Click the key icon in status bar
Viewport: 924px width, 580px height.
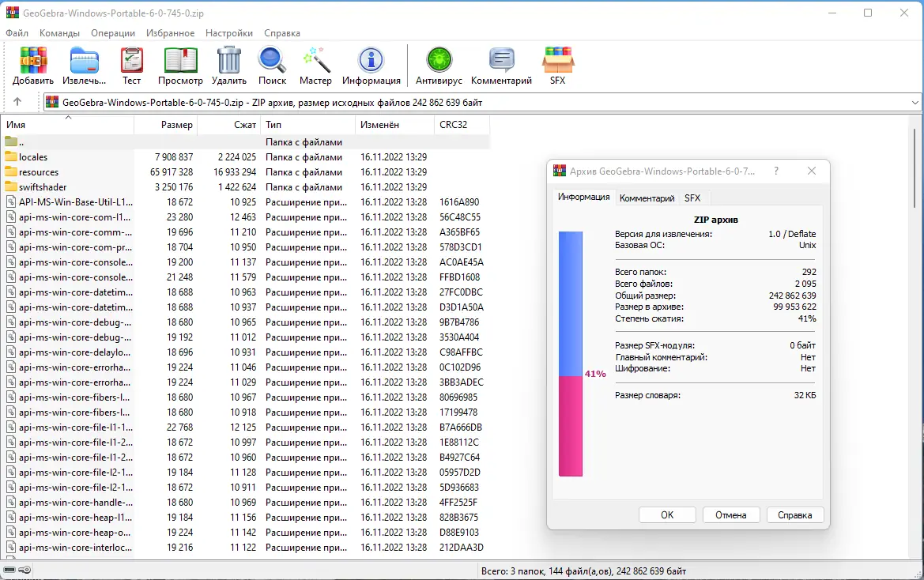[25, 570]
